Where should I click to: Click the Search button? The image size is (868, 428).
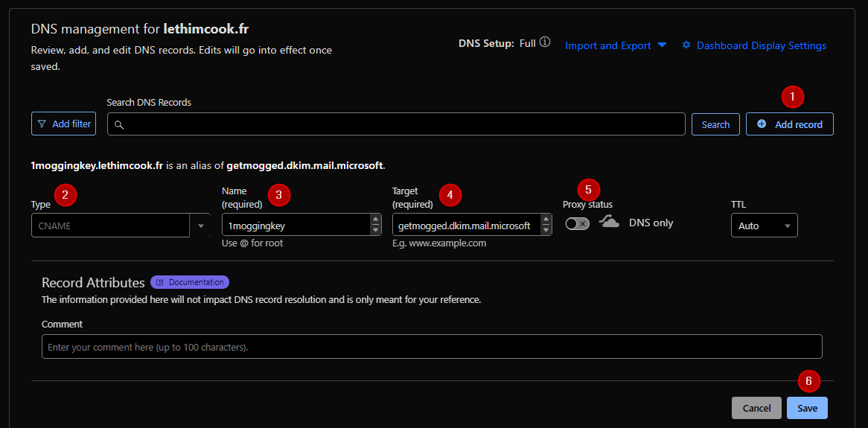pyautogui.click(x=715, y=124)
